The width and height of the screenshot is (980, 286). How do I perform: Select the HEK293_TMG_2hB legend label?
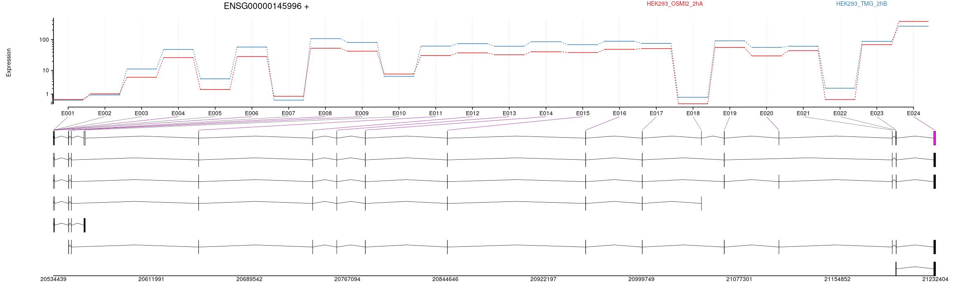pyautogui.click(x=862, y=4)
